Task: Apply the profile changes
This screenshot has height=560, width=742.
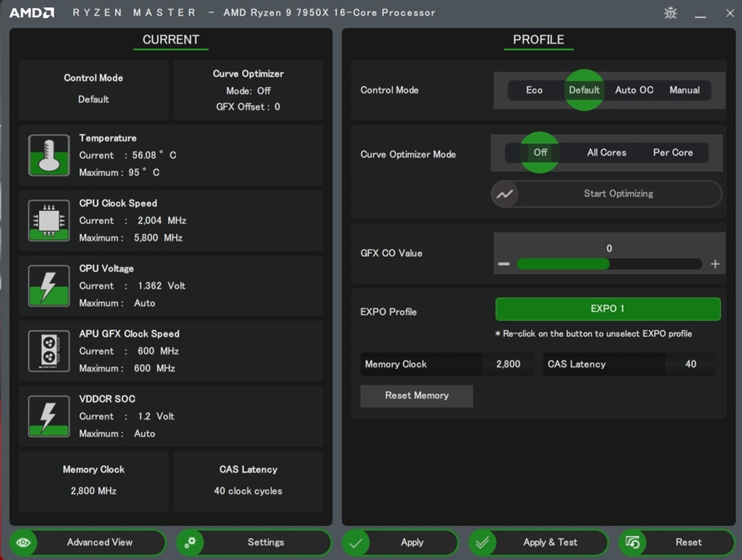Action: 400,543
